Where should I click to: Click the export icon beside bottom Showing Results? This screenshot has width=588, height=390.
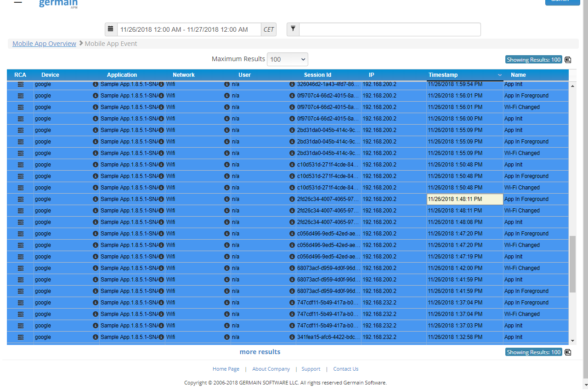click(568, 352)
